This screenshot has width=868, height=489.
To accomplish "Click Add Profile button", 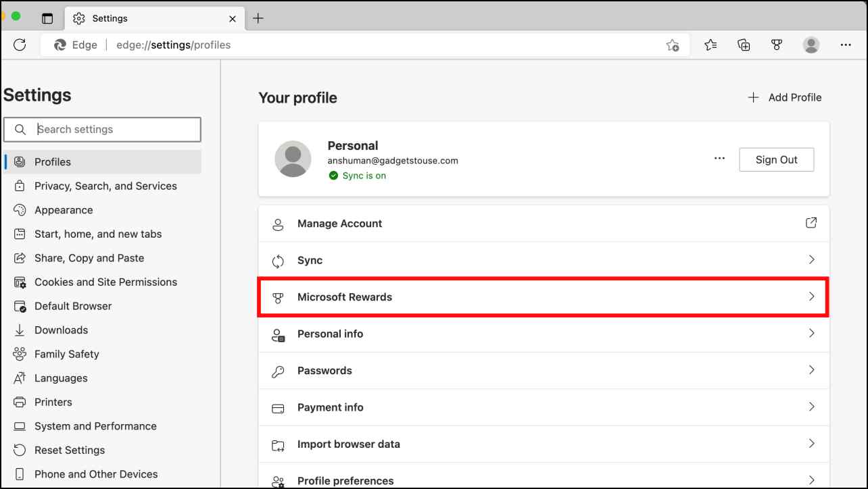I will point(784,97).
